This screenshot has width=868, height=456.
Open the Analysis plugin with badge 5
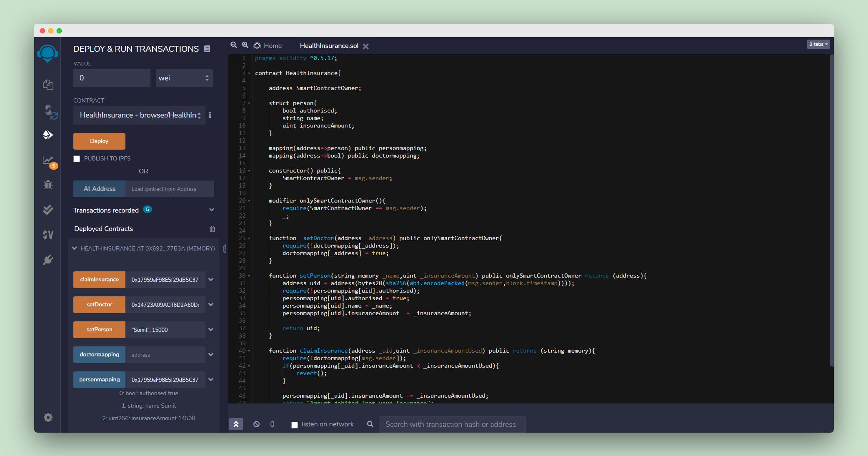(48, 160)
